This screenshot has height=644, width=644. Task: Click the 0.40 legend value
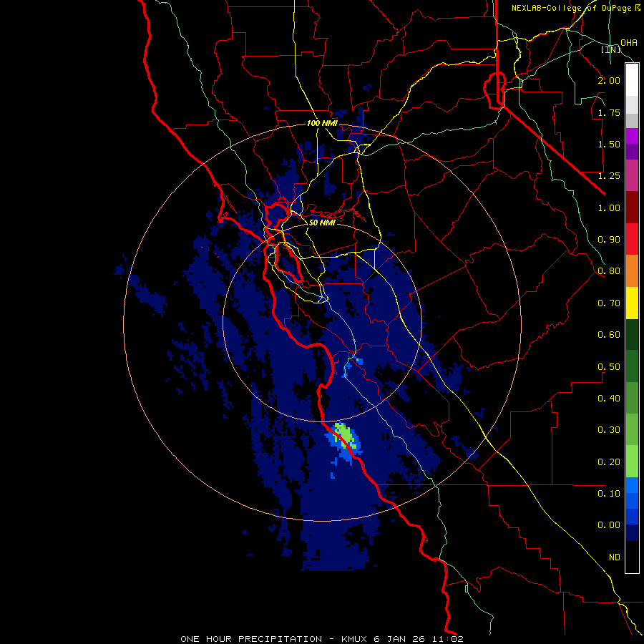[x=609, y=399]
